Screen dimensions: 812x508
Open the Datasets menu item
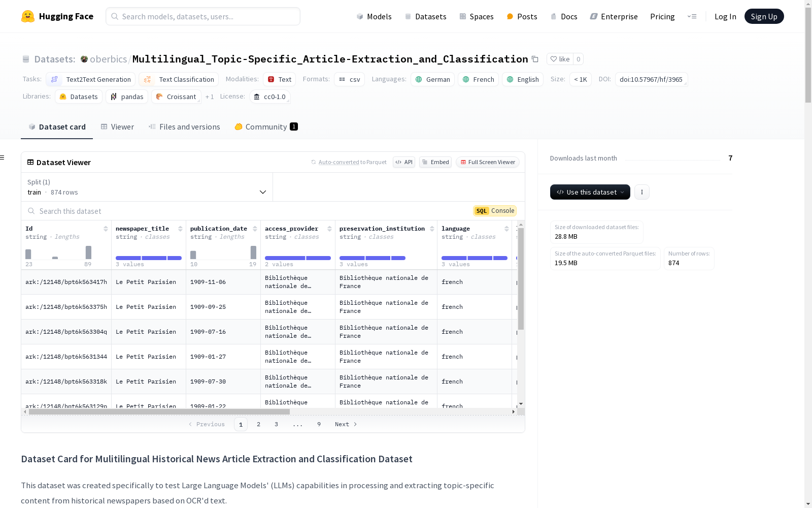point(425,16)
